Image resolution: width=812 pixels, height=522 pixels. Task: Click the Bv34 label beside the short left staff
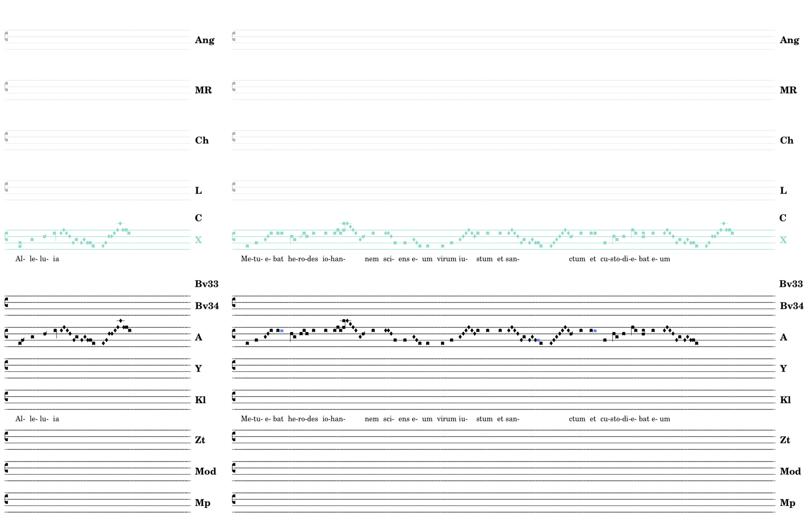coord(207,306)
